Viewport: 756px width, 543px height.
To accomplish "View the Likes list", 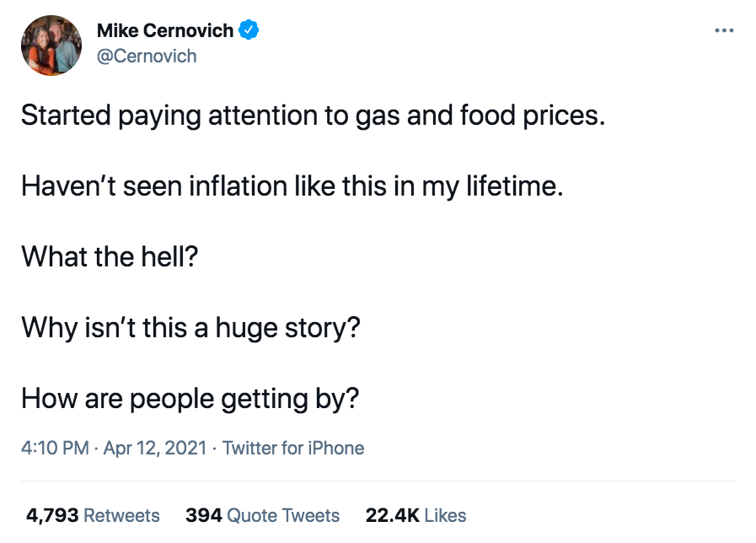I will pyautogui.click(x=445, y=515).
